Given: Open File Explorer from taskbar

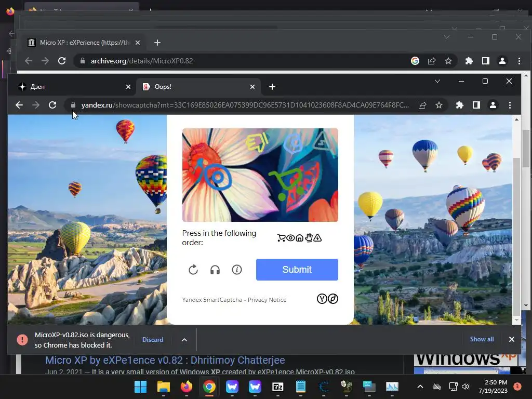Looking at the screenshot, I should 164,387.
